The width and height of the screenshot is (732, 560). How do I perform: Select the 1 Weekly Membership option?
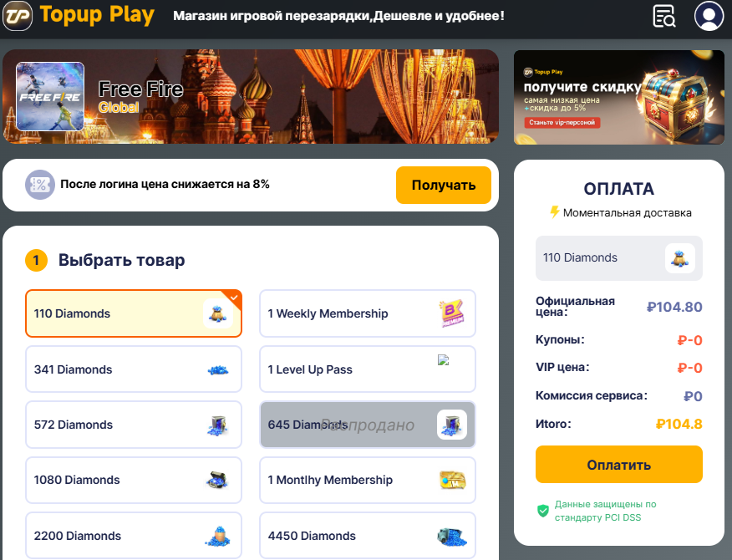pos(368,313)
